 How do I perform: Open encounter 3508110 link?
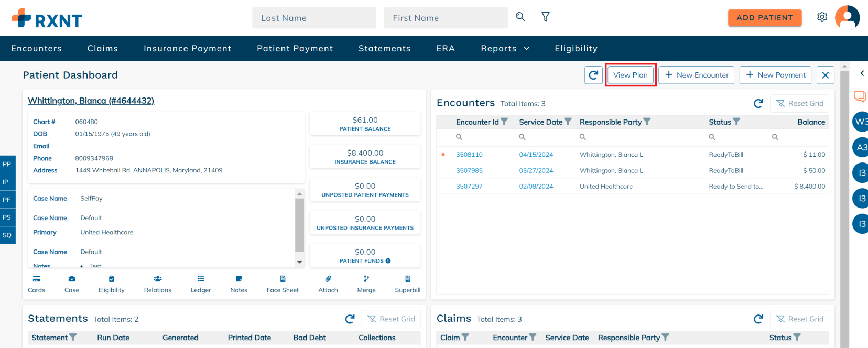pyautogui.click(x=469, y=155)
